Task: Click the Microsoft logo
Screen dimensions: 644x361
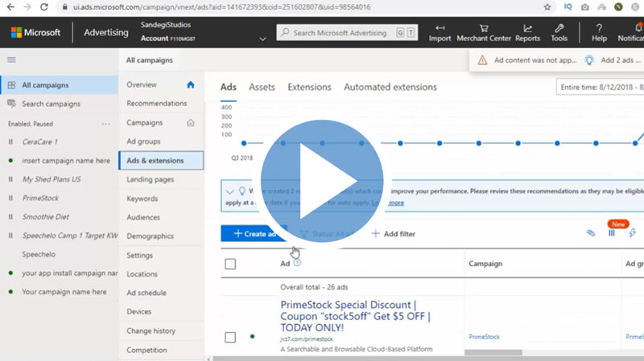Action: pos(35,32)
